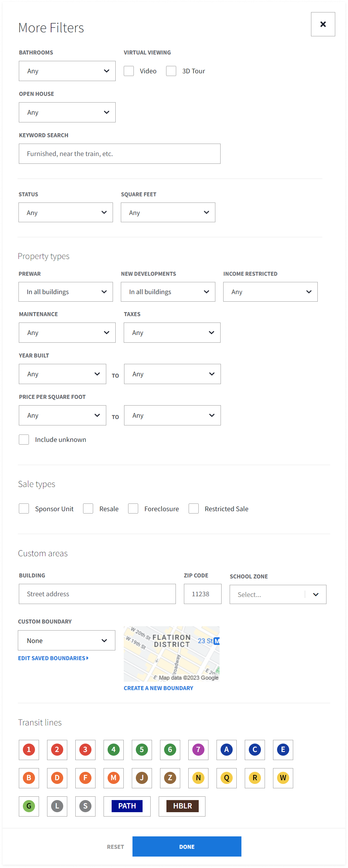
Task: Open Create a New Boundary link
Action: 158,688
